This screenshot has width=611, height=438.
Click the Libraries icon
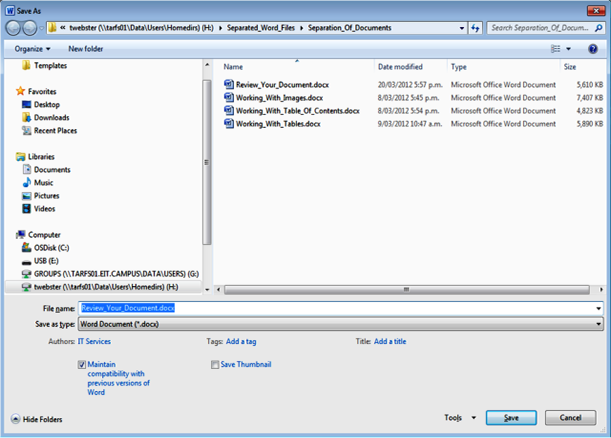click(20, 157)
